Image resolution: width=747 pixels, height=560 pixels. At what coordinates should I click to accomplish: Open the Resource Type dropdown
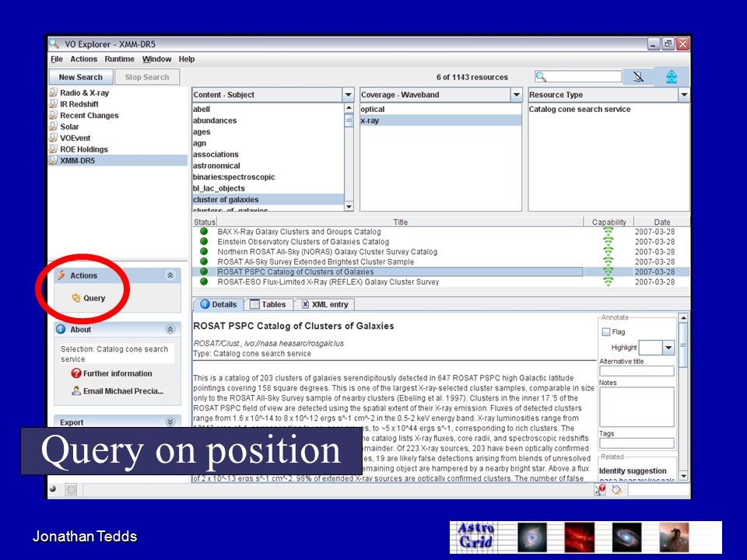(x=684, y=95)
